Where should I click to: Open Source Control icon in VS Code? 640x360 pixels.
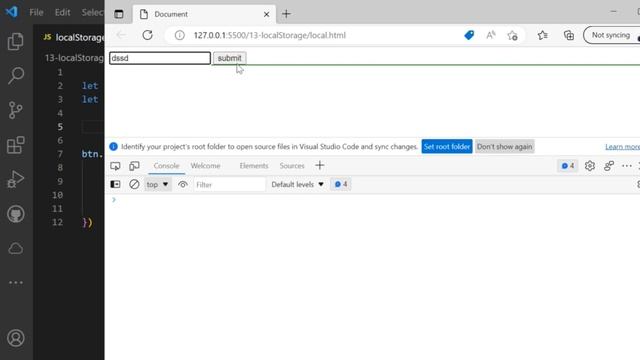[16, 110]
